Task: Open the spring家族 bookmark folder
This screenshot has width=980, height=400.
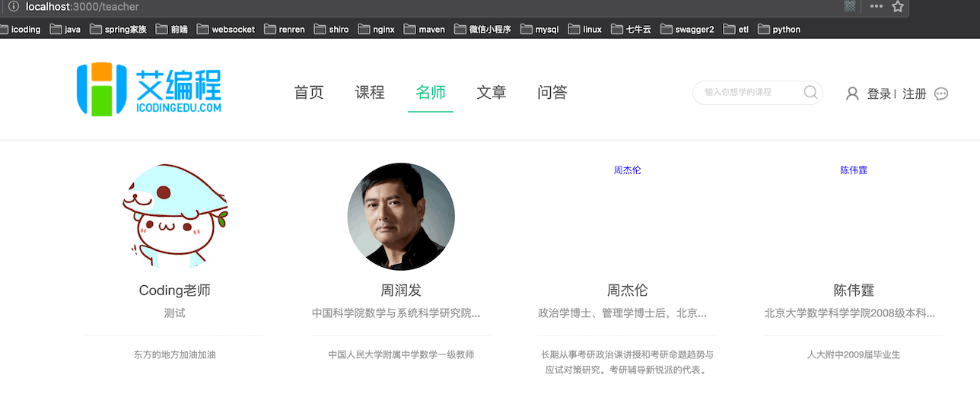Action: click(x=118, y=30)
